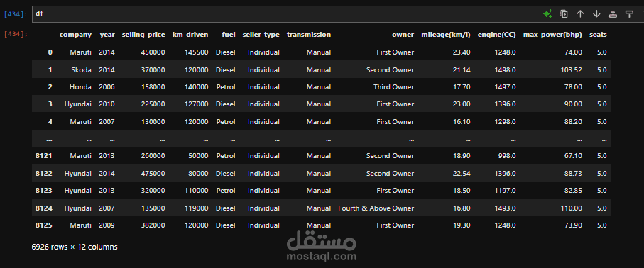Click the Skoda company cell
Viewport: 644px width, 268px height.
[82, 69]
